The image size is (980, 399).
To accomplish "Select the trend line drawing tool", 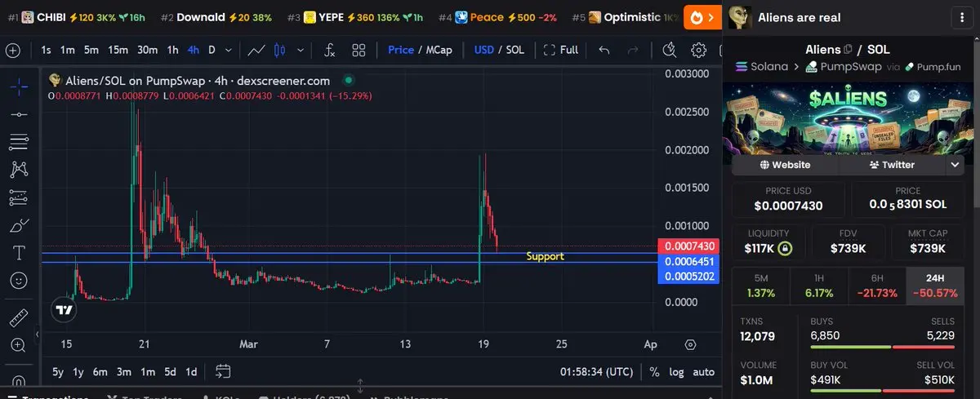I will (x=18, y=114).
